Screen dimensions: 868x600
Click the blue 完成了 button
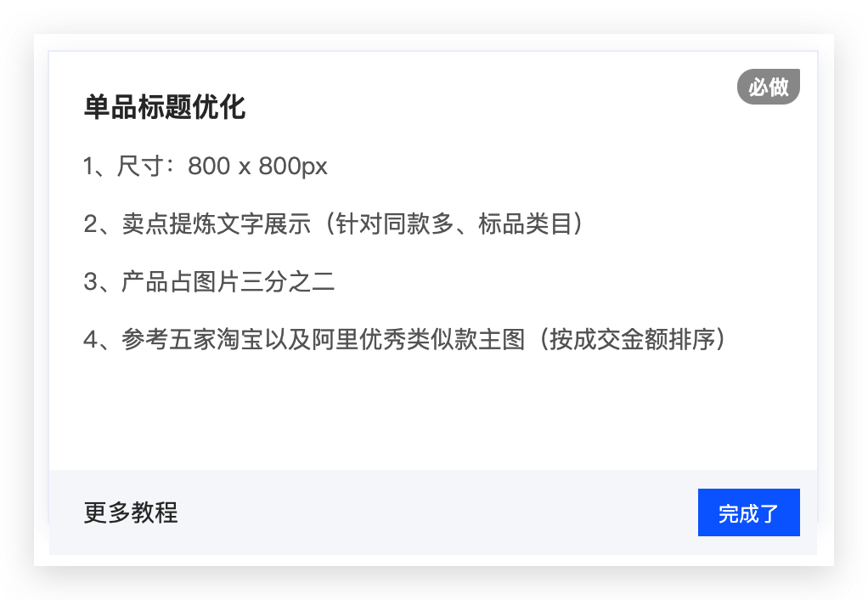coord(748,512)
